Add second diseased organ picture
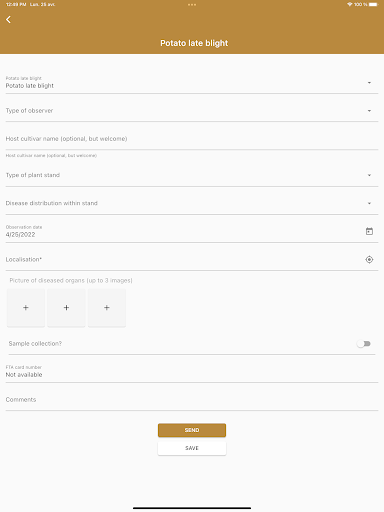 click(66, 308)
